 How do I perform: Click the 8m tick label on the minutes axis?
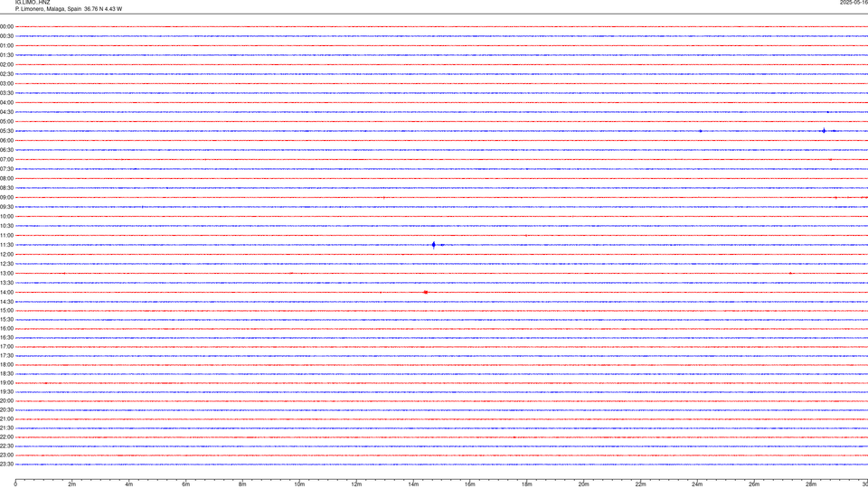coord(242,484)
